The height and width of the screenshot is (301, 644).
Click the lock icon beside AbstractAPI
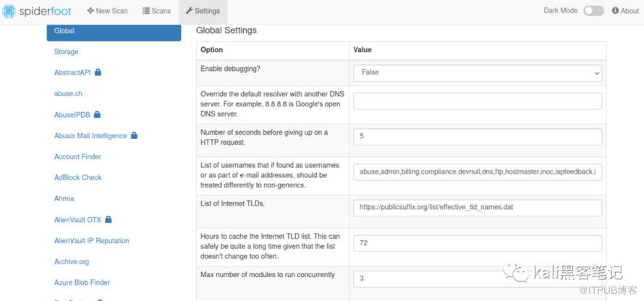click(x=98, y=72)
